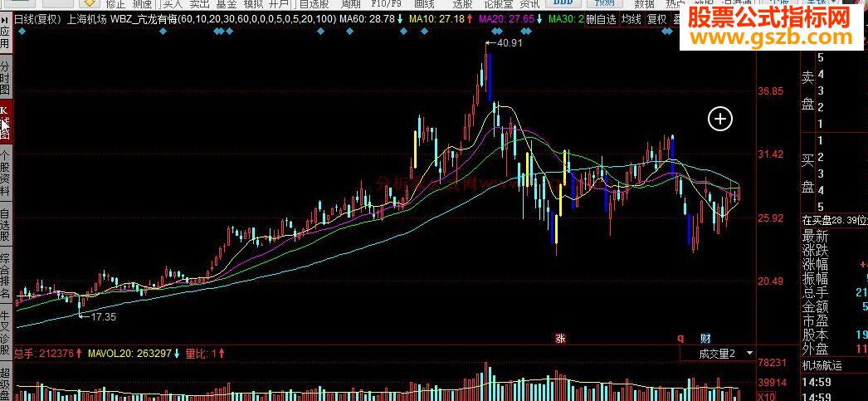The height and width of the screenshot is (401, 868).
Task: Click the red q event marker
Action: point(681,339)
